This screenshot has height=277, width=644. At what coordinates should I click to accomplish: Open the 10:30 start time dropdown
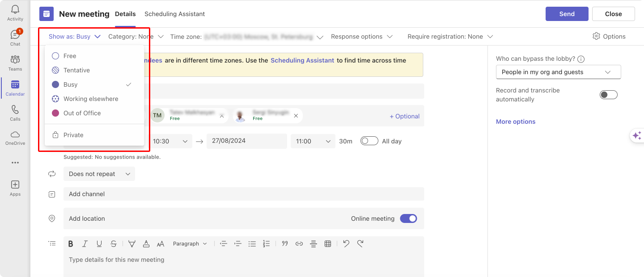170,141
